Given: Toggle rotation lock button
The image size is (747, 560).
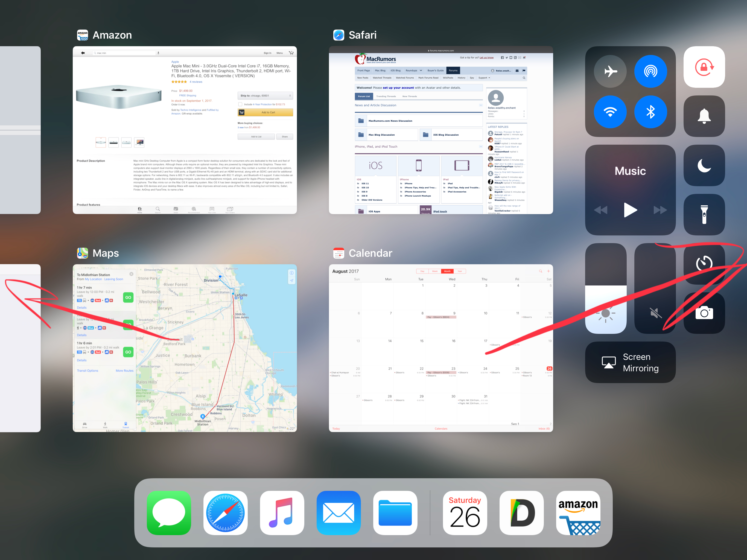Looking at the screenshot, I should (704, 67).
